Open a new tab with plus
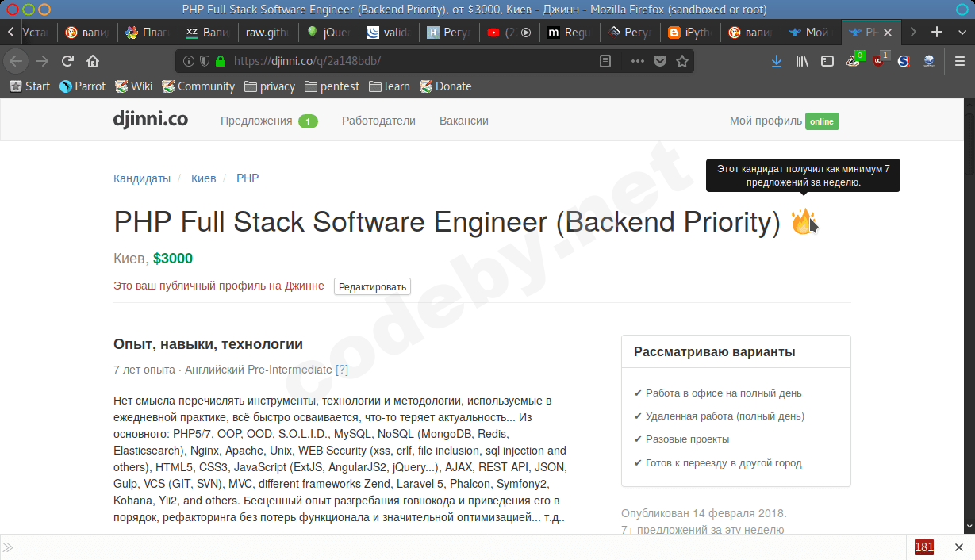The image size is (975, 560). (x=937, y=33)
